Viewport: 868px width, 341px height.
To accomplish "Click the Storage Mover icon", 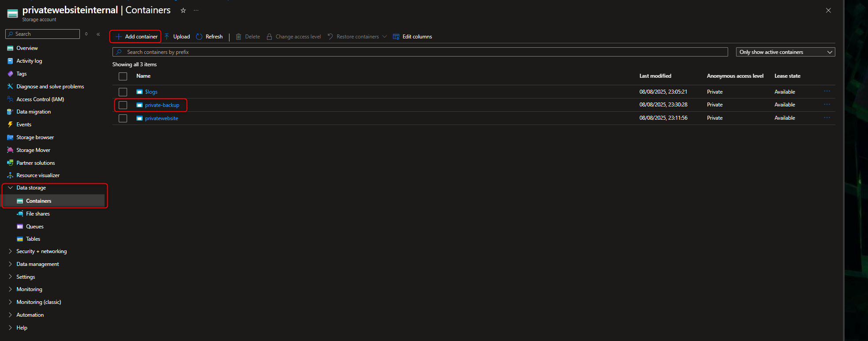I will point(10,150).
